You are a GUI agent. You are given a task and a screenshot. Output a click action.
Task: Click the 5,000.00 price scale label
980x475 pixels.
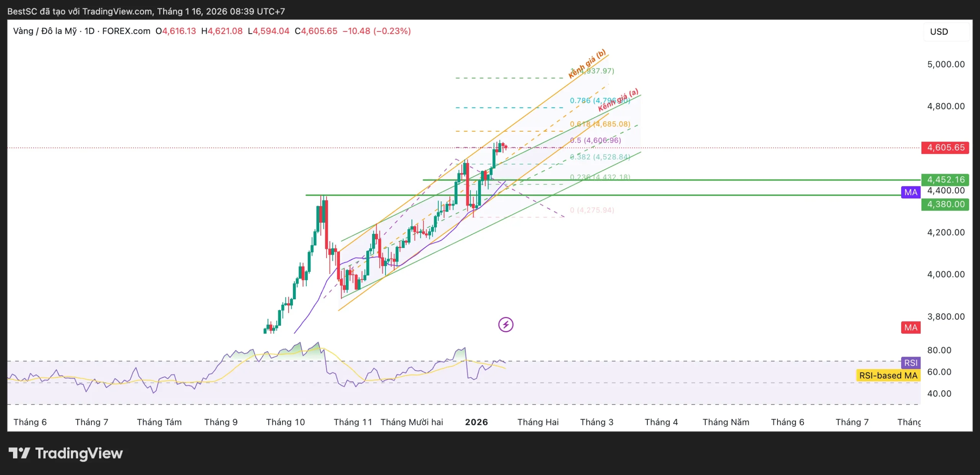946,64
